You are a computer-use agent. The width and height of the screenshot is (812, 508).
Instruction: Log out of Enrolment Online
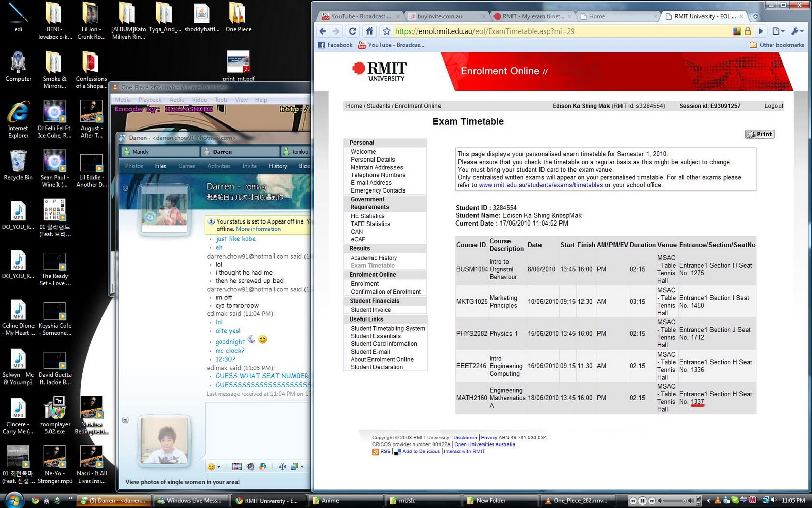point(774,106)
